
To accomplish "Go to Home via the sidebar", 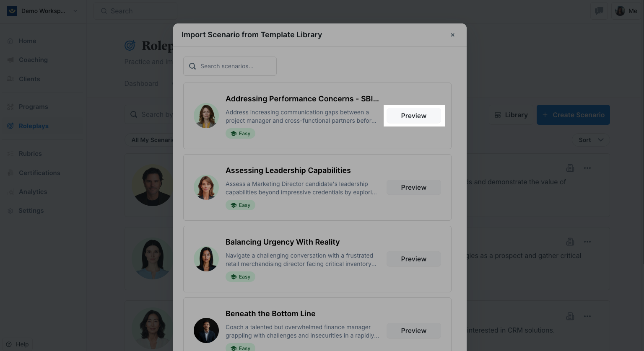I will tap(27, 41).
